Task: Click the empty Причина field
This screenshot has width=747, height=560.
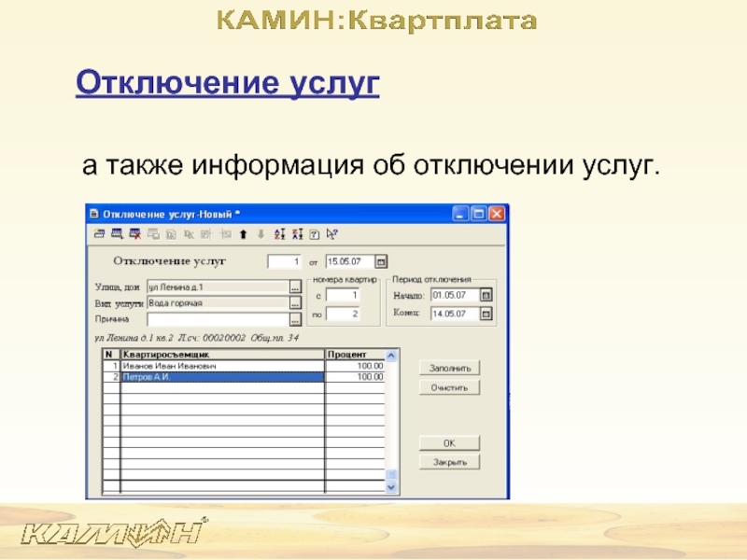Action: pyautogui.click(x=218, y=319)
